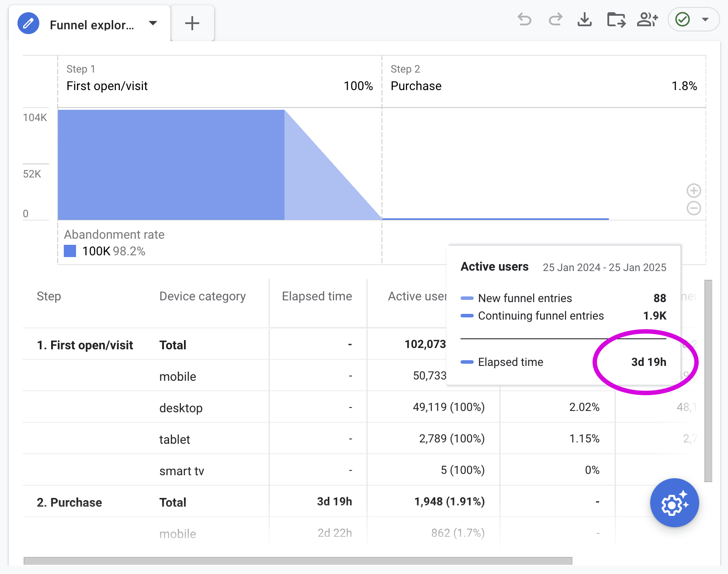Image resolution: width=728 pixels, height=574 pixels.
Task: Click the '2d 22h' elapsed time cell
Action: tap(335, 533)
